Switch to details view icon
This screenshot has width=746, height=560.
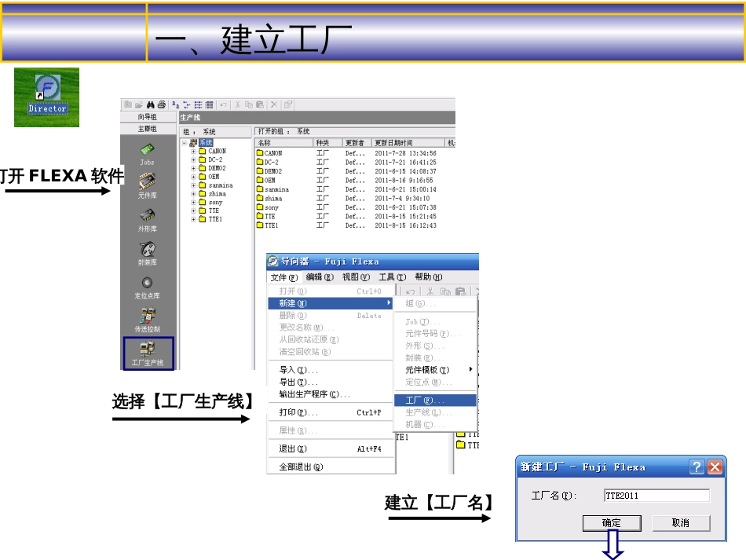tap(209, 104)
